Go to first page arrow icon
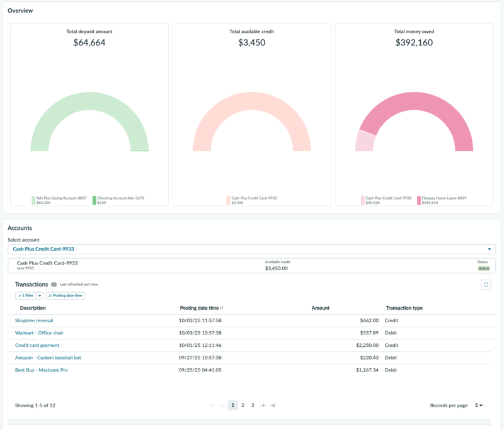 point(212,405)
